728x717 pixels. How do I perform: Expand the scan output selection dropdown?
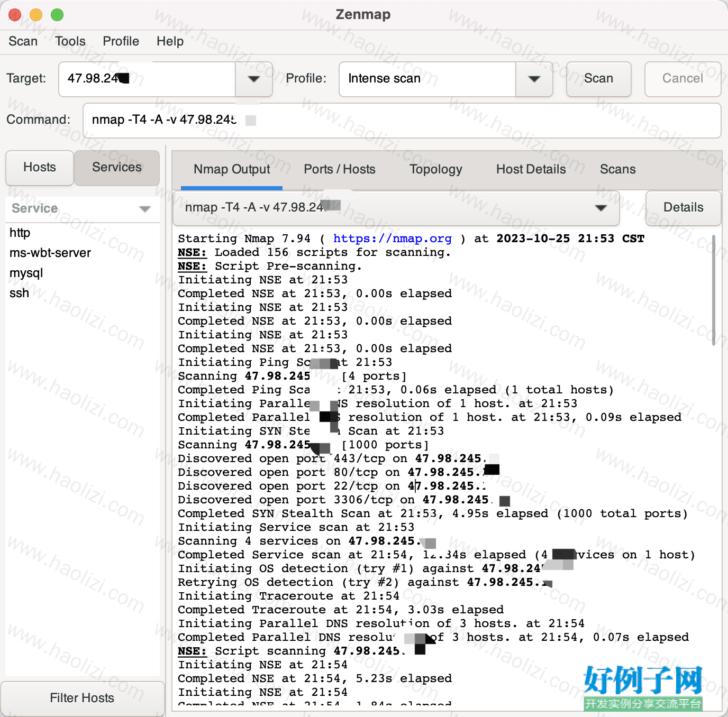point(396,208)
